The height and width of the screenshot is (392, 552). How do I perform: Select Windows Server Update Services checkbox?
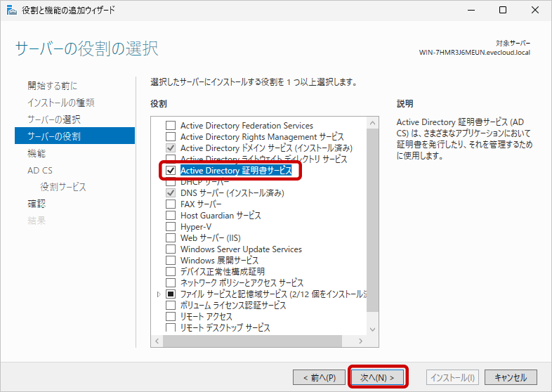click(x=170, y=249)
